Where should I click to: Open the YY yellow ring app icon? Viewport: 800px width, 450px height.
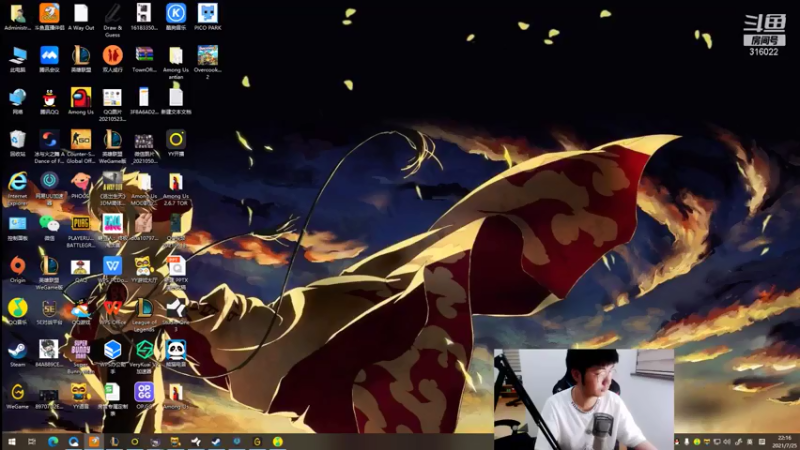click(x=176, y=139)
